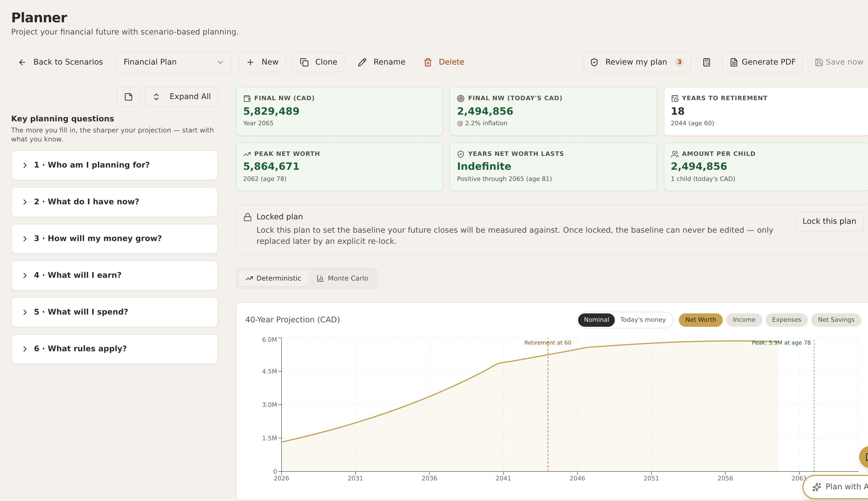The width and height of the screenshot is (868, 501).
Task: Click the Final NW (CAD) 5,829,489 card
Action: click(x=339, y=111)
